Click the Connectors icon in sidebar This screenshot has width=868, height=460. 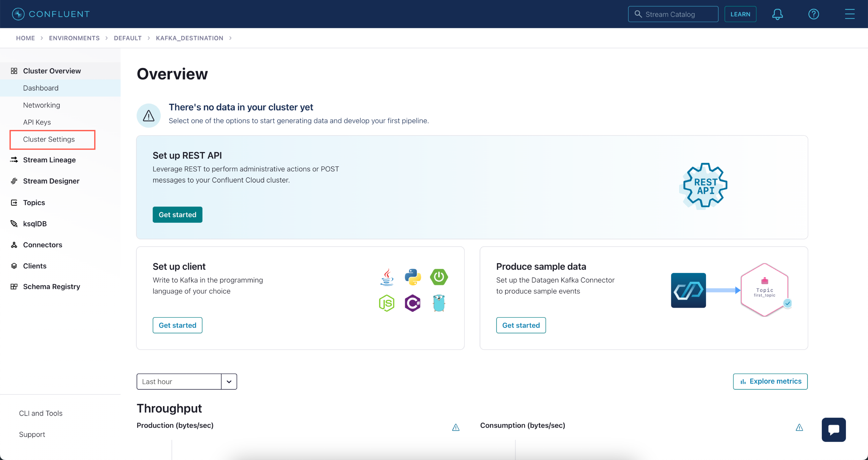[14, 244]
